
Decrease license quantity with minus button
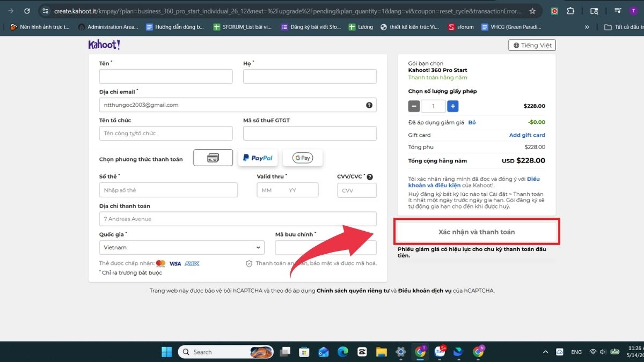pos(414,106)
